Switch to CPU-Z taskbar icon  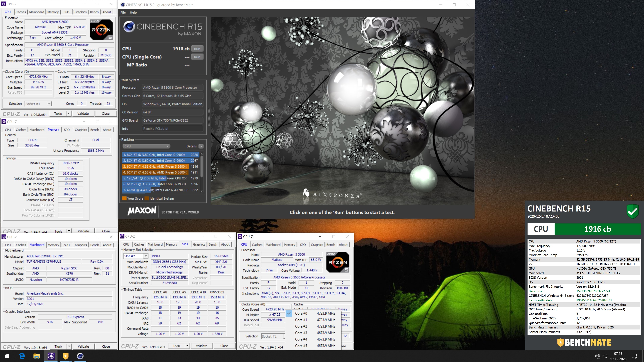point(51,356)
